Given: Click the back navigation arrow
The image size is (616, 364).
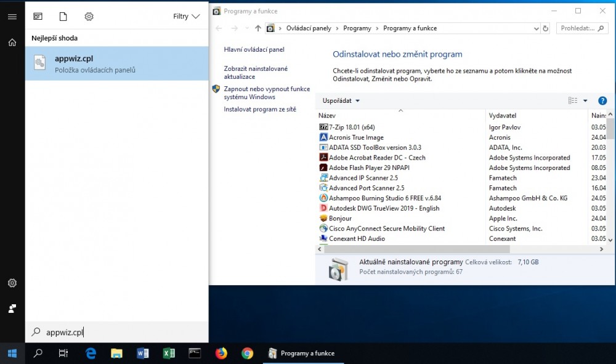Looking at the screenshot, I should 219,28.
